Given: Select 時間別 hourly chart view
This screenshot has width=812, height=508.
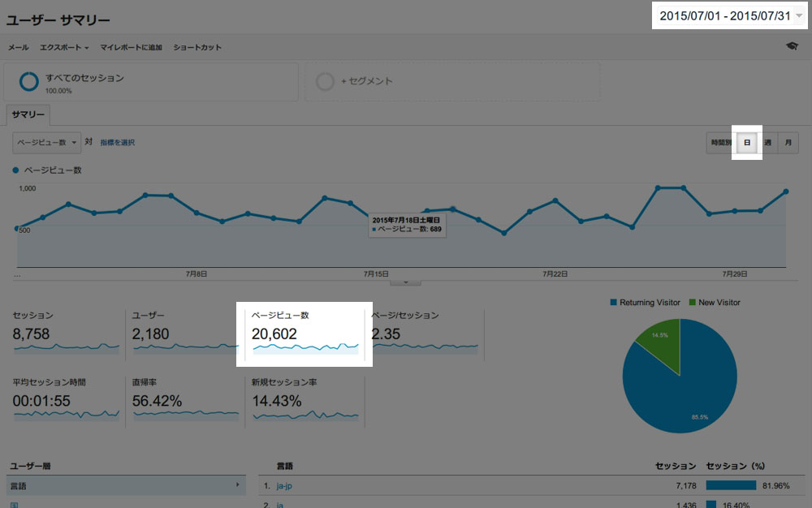Looking at the screenshot, I should [721, 143].
